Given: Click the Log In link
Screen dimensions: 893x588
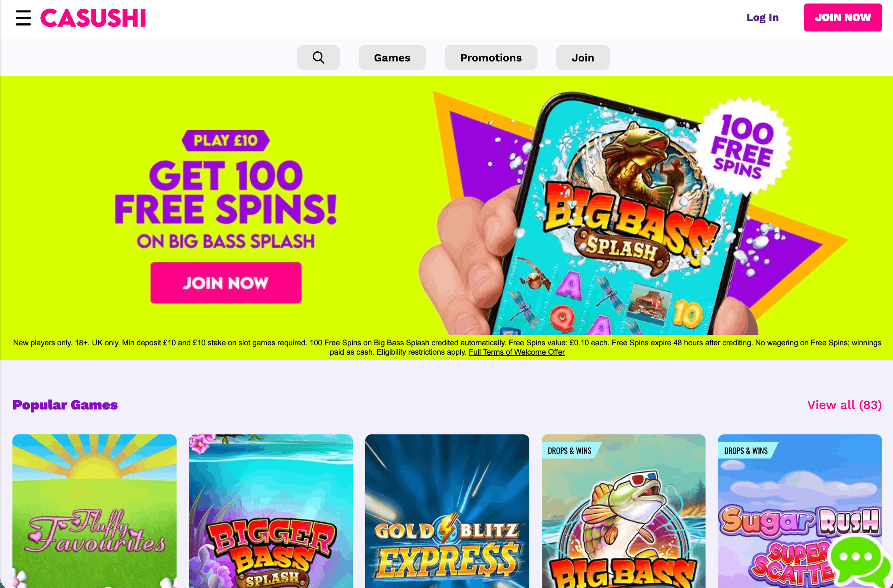Looking at the screenshot, I should pyautogui.click(x=762, y=17).
